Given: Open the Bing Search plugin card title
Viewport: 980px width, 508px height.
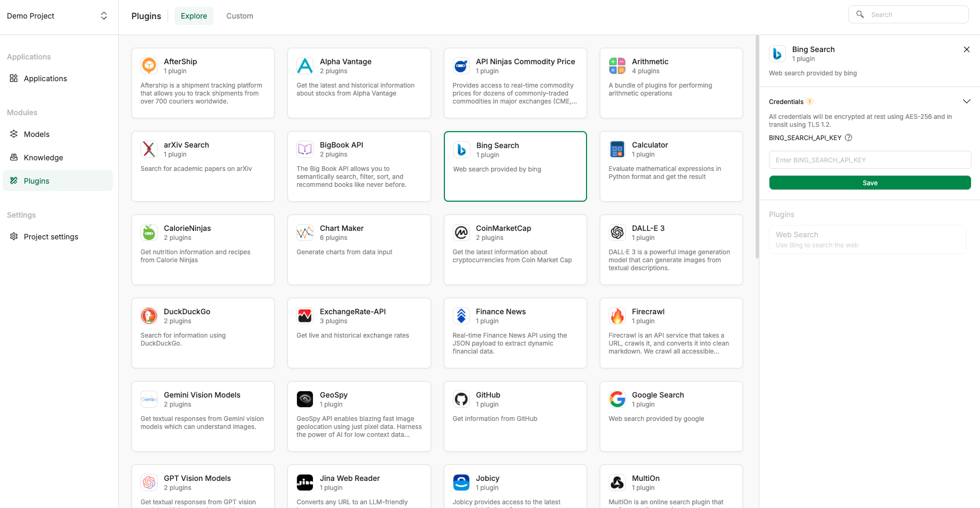Looking at the screenshot, I should coord(497,145).
